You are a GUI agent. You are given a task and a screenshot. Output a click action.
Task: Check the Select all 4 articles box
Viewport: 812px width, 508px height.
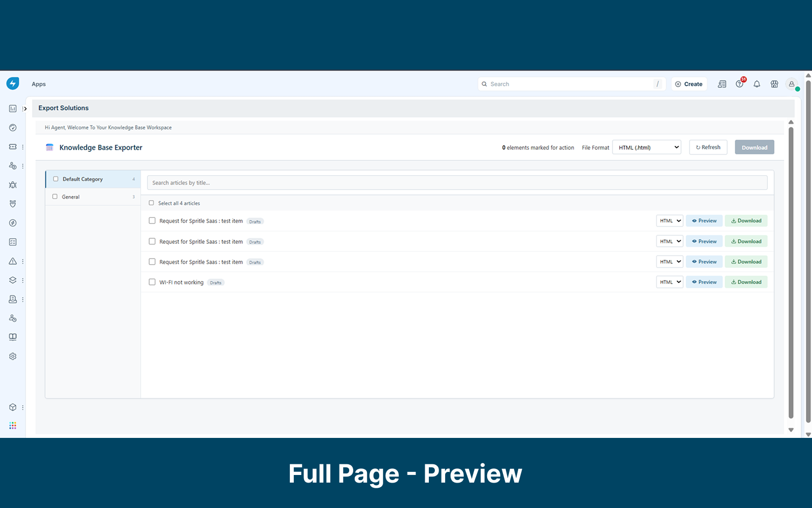click(151, 203)
